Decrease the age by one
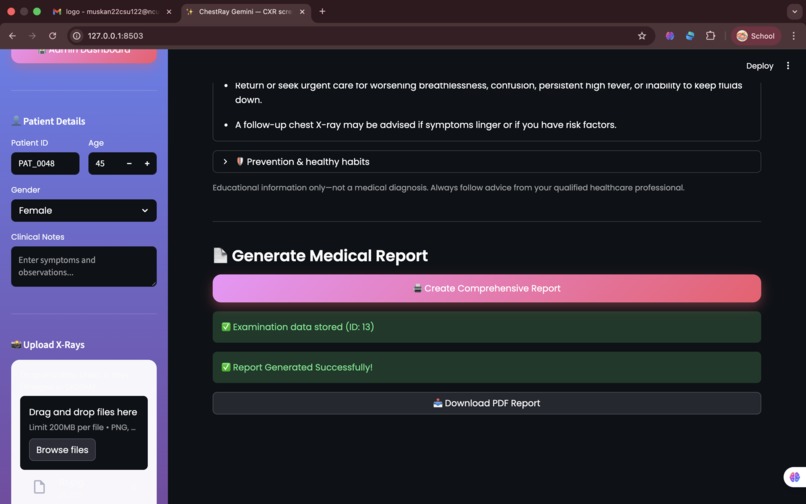Image resolution: width=806 pixels, height=504 pixels. pos(129,164)
